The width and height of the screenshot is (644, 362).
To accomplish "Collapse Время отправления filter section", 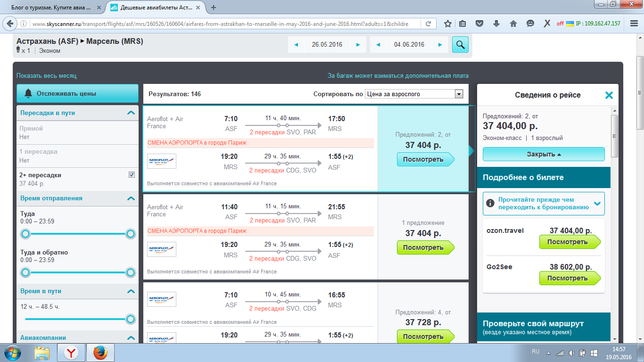I will tap(131, 198).
